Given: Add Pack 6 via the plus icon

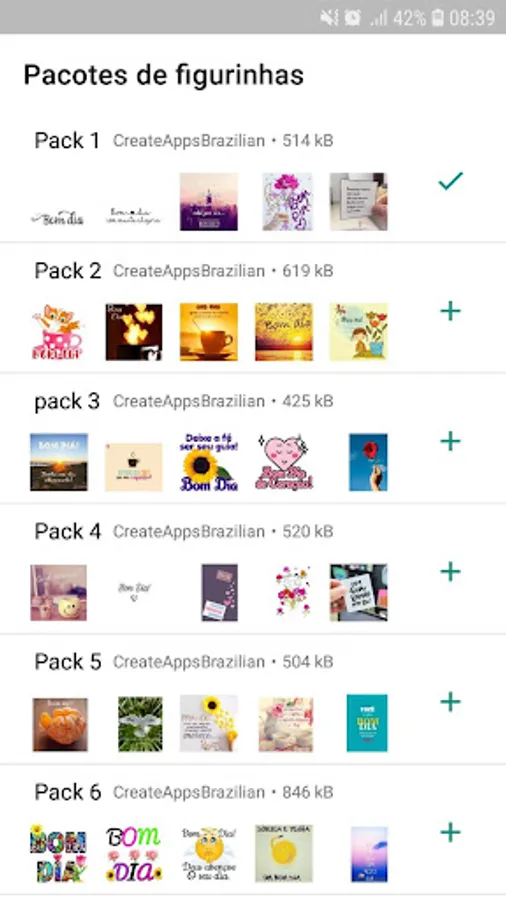Looking at the screenshot, I should 450,832.
